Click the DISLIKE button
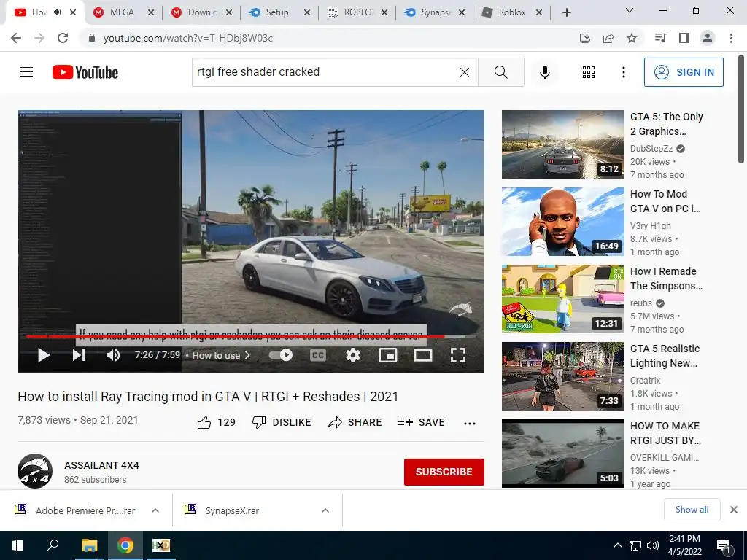Image resolution: width=747 pixels, height=560 pixels. (282, 422)
